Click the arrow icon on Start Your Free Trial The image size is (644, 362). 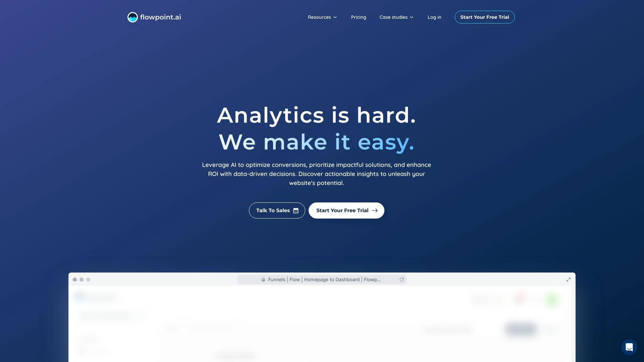375,210
